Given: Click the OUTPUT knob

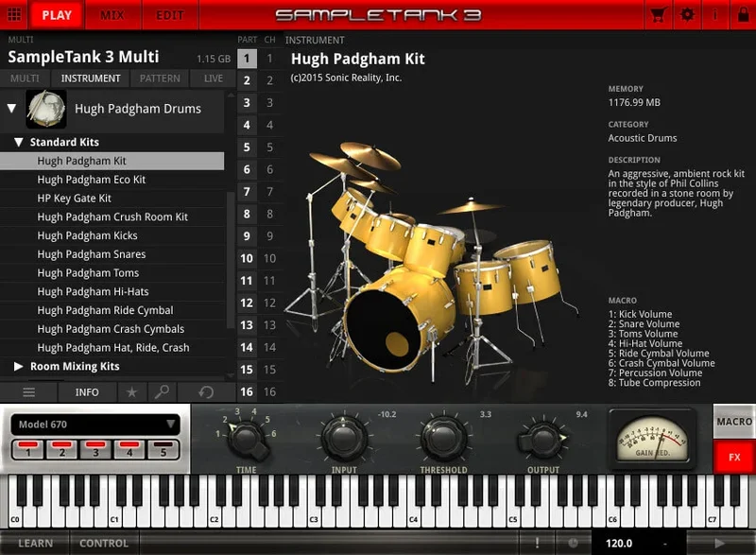Looking at the screenshot, I should coord(542,439).
